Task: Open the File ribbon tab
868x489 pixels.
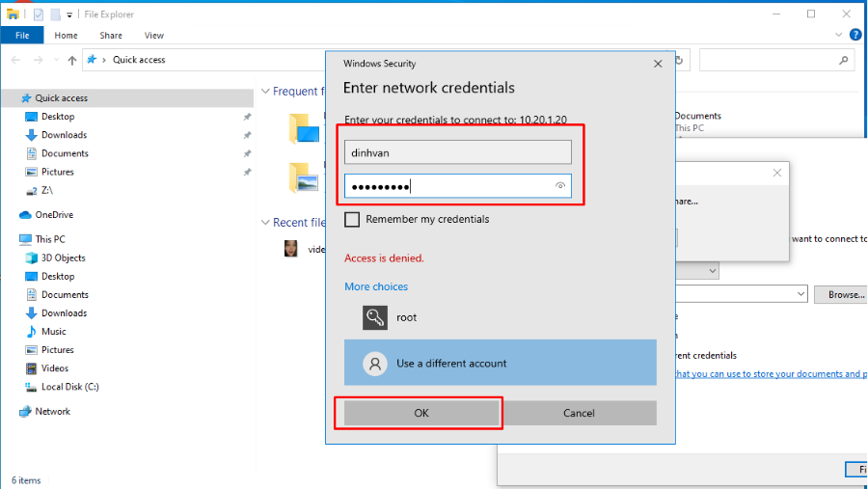Action: pyautogui.click(x=22, y=36)
